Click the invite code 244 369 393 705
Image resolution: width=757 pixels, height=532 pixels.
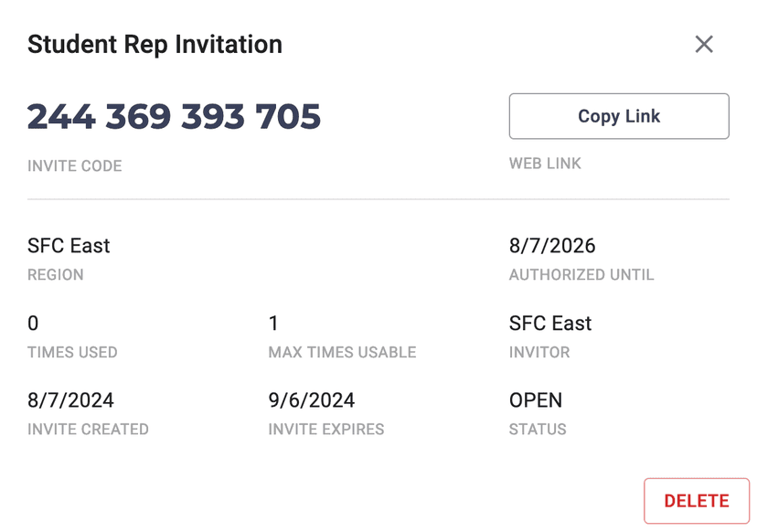(x=174, y=116)
